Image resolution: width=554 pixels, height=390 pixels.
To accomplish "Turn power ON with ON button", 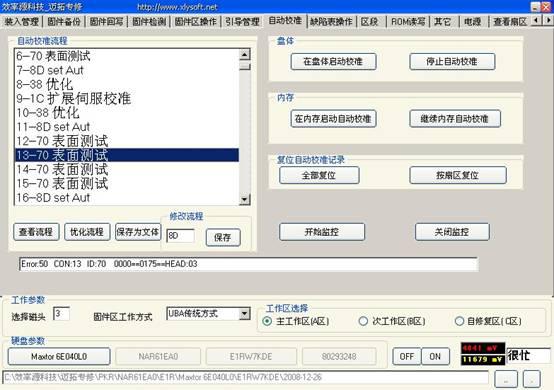I will (x=435, y=357).
